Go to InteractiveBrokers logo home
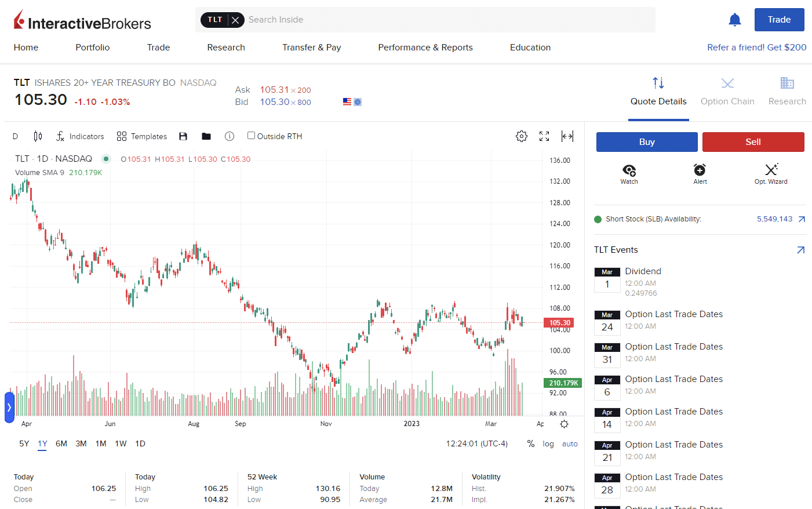 pos(82,21)
